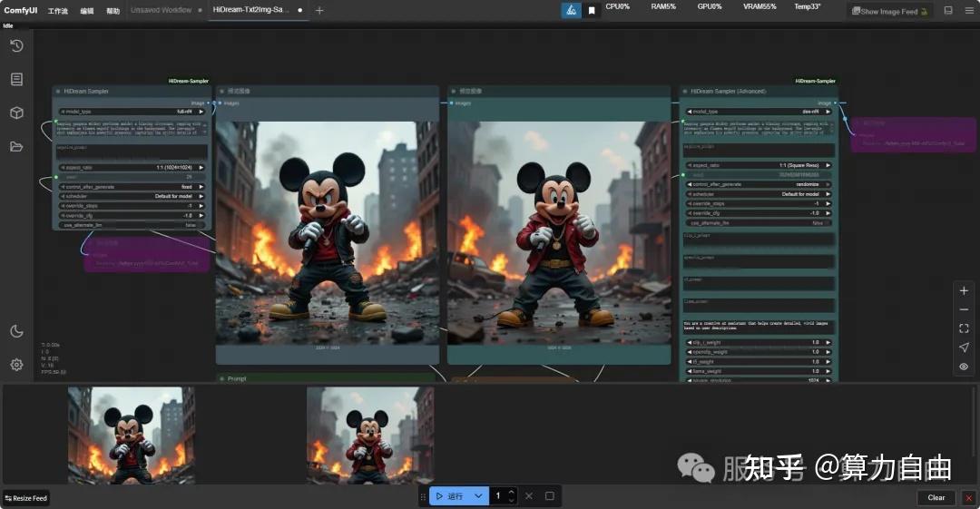This screenshot has width=980, height=509.
Task: Open the model library cube icon
Action: click(16, 113)
